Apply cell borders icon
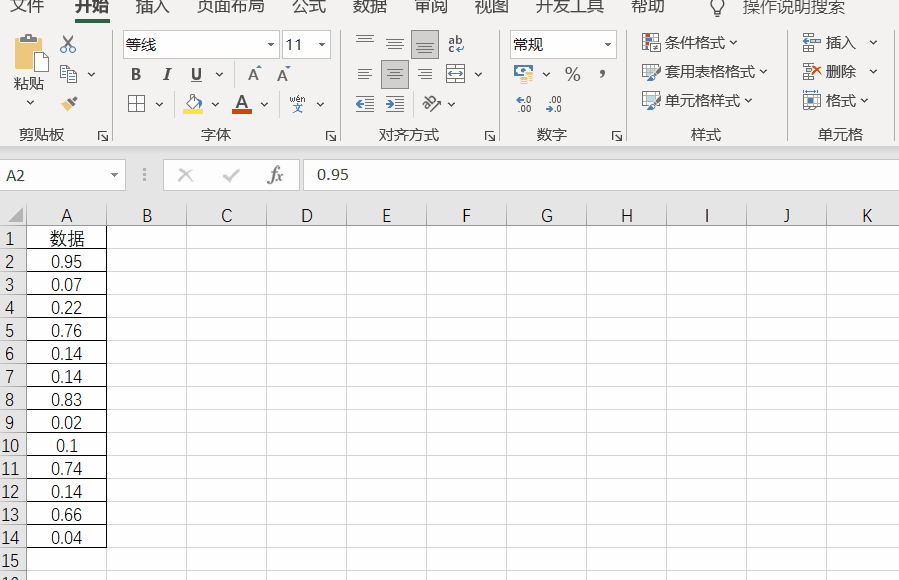 click(136, 104)
